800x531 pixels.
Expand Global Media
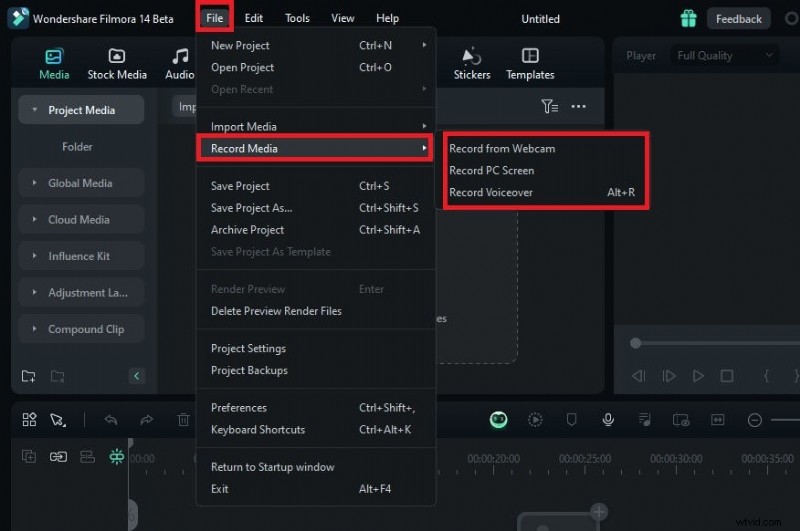(35, 183)
